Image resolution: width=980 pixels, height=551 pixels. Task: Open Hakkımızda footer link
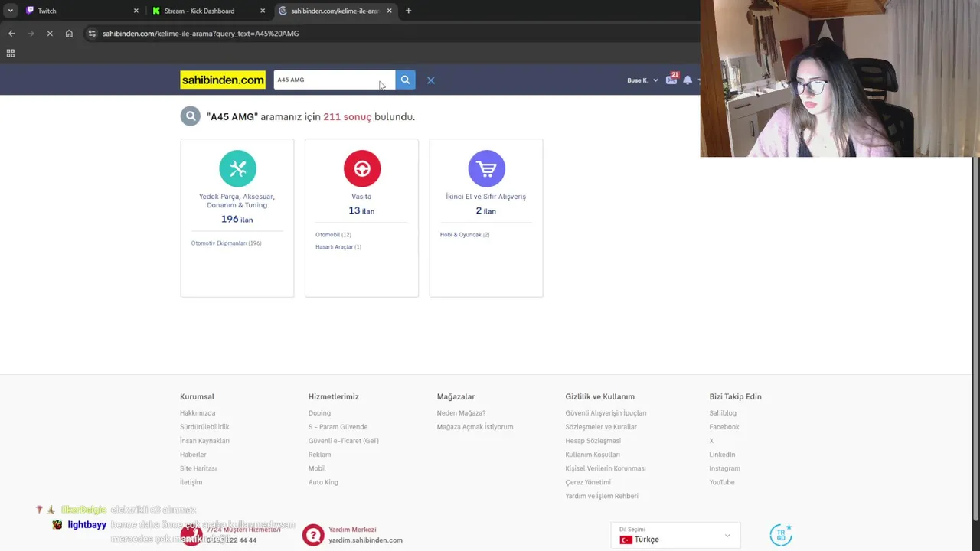[198, 413]
